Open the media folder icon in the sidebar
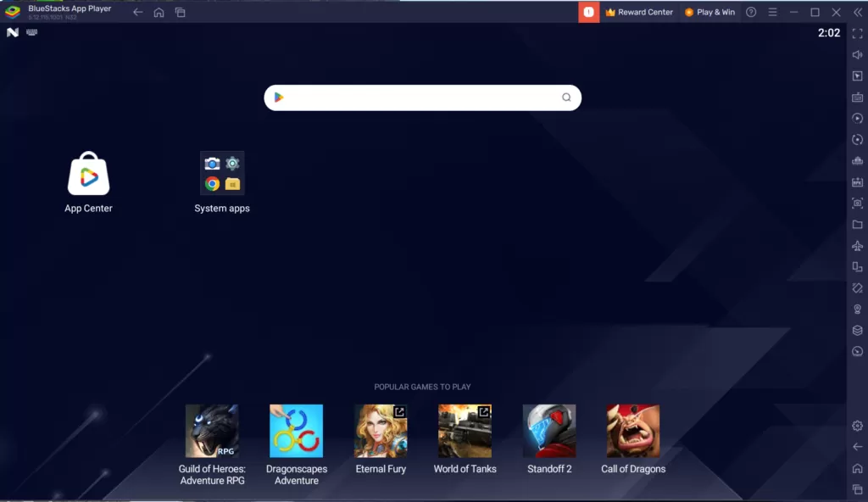Image resolution: width=868 pixels, height=502 pixels. click(x=857, y=225)
